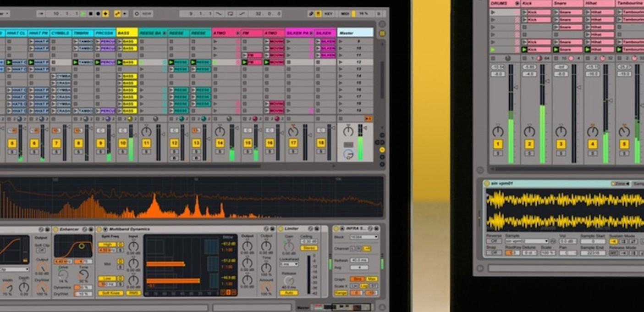Enable Soft Knee on the Multiband Dynamics
The width and height of the screenshot is (644, 312).
111,292
